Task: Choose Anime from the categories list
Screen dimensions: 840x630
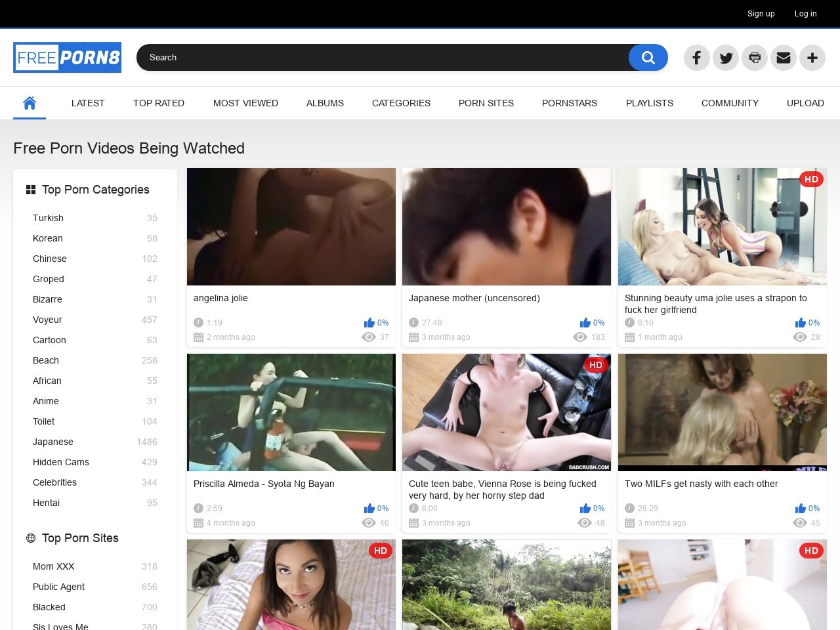Action: tap(46, 401)
